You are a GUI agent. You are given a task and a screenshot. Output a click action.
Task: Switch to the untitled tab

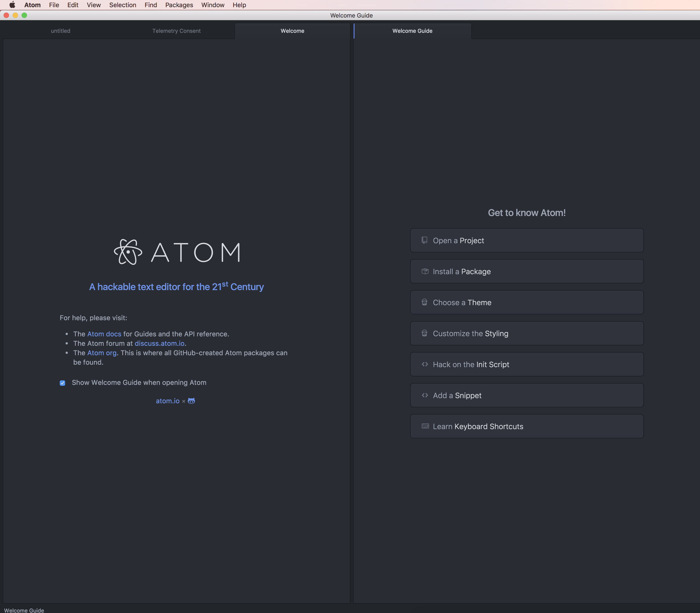coord(61,31)
